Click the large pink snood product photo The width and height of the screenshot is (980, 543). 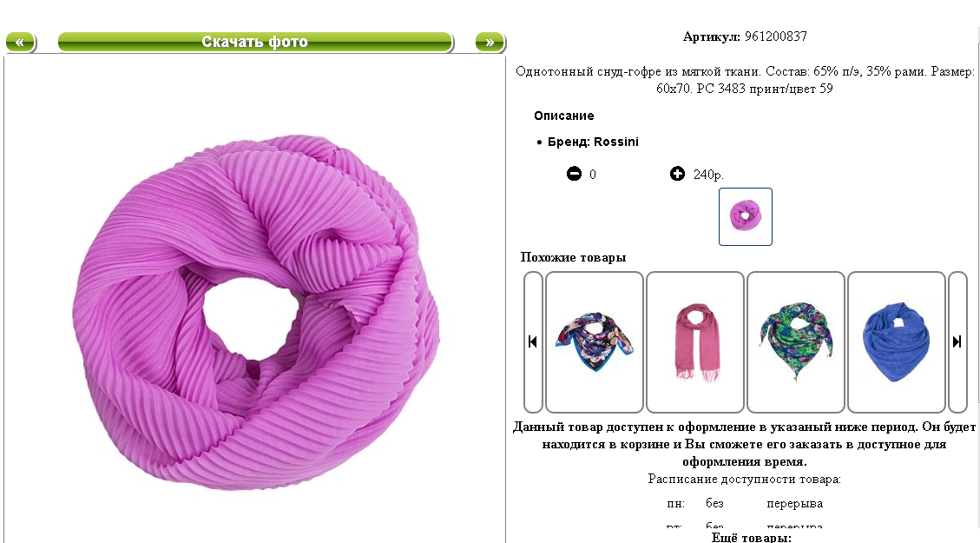point(255,312)
